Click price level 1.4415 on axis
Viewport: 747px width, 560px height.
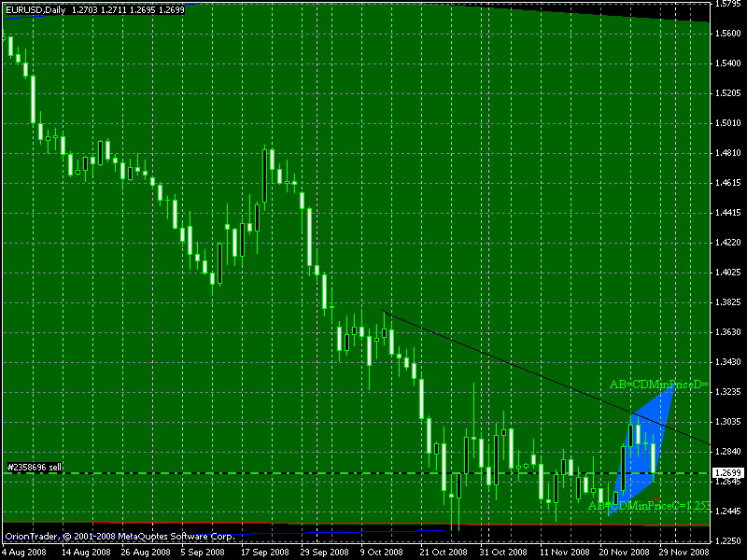point(728,213)
